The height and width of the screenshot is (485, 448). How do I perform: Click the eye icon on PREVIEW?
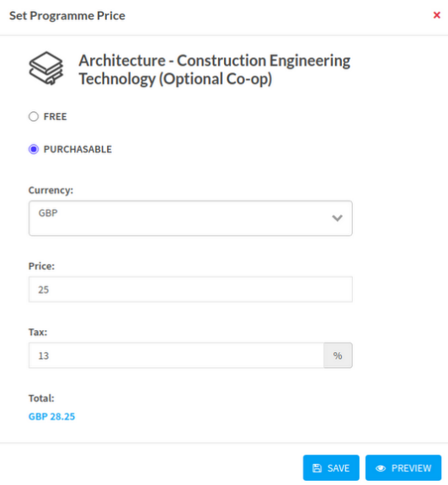click(381, 468)
